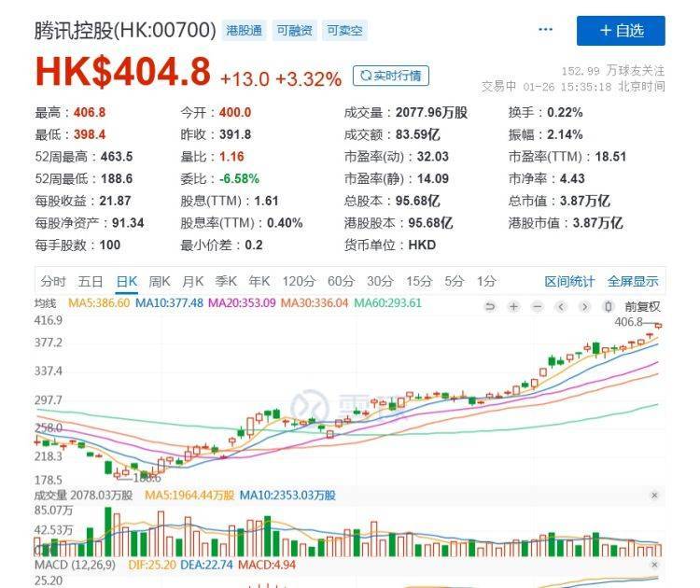This screenshot has height=588, width=700.
Task: Zoom out the chart with minus icon
Action: point(538,306)
